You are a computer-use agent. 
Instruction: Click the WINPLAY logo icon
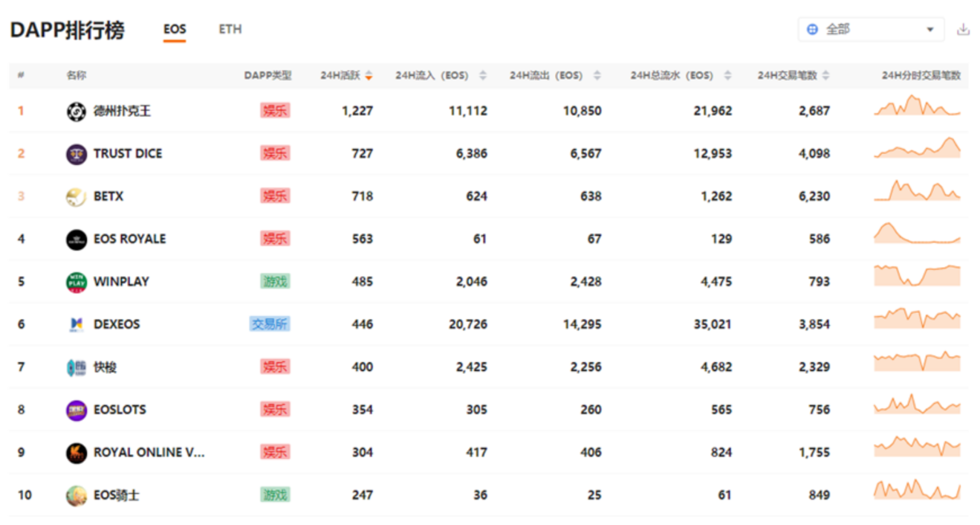(x=77, y=282)
